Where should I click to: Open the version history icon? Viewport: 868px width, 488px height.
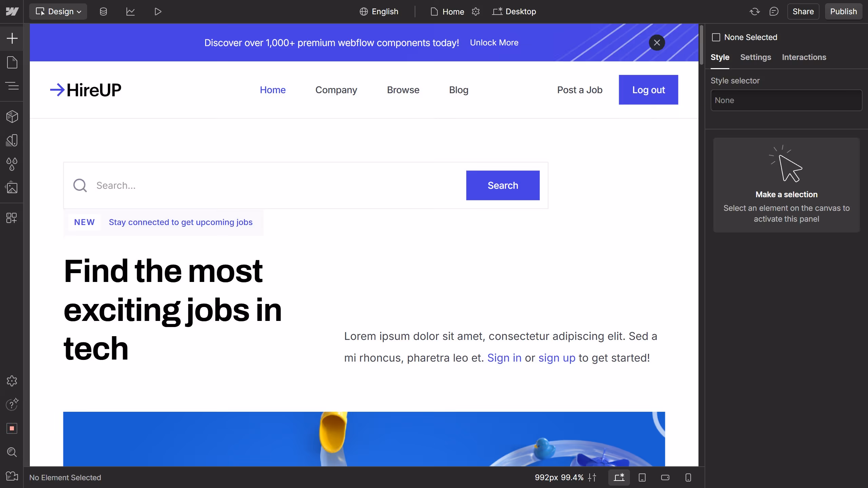click(x=754, y=11)
